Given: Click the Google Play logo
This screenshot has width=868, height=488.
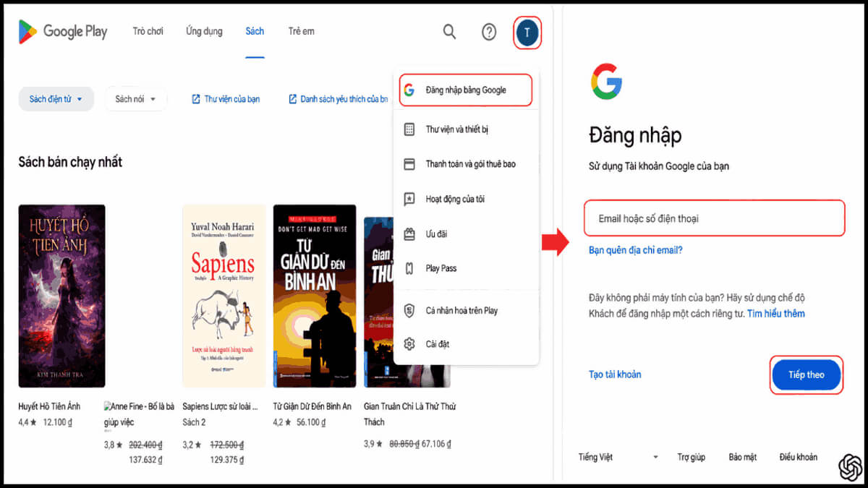Looking at the screenshot, I should coord(63,32).
